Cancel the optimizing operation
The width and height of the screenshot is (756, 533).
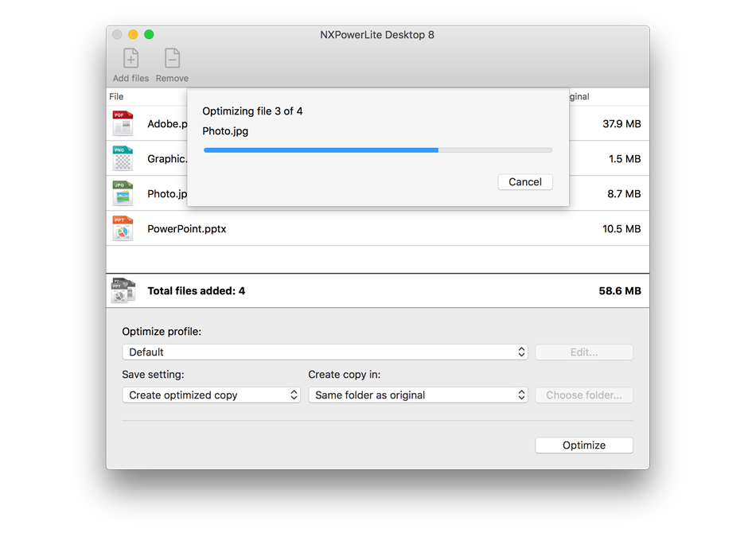pos(525,181)
